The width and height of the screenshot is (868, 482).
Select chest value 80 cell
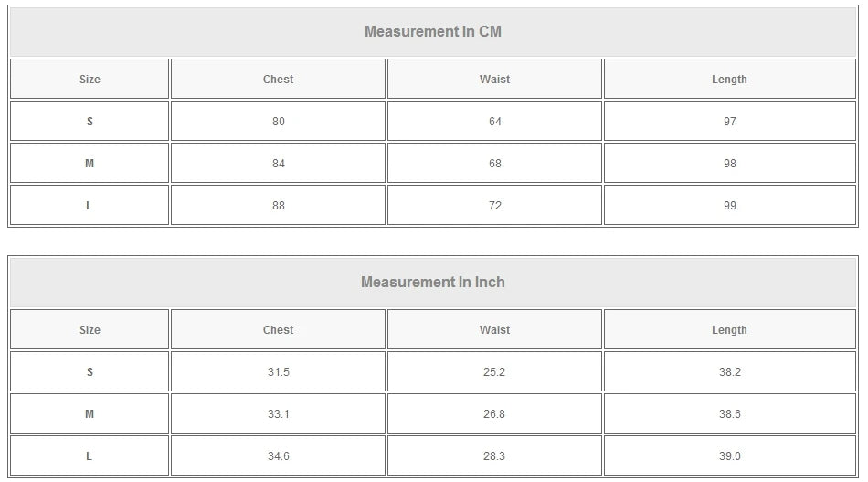[278, 122]
